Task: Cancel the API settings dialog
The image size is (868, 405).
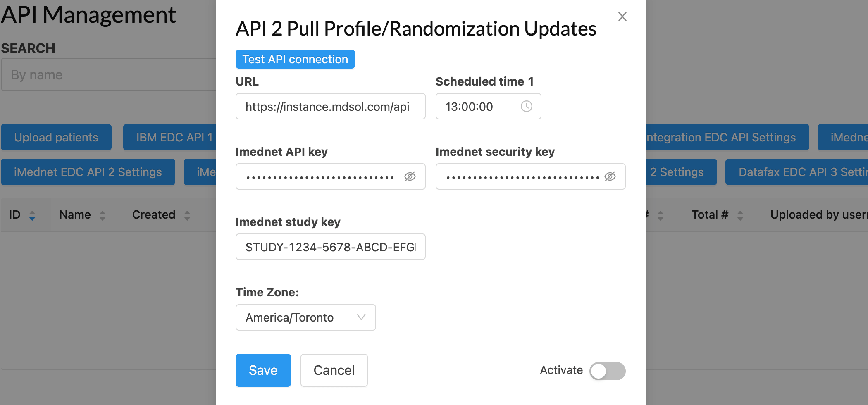Action: point(334,370)
